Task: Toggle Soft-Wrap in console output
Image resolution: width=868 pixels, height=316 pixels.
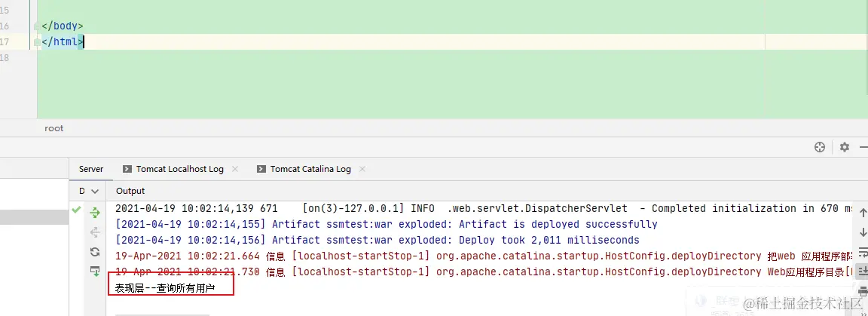Action: (863, 251)
